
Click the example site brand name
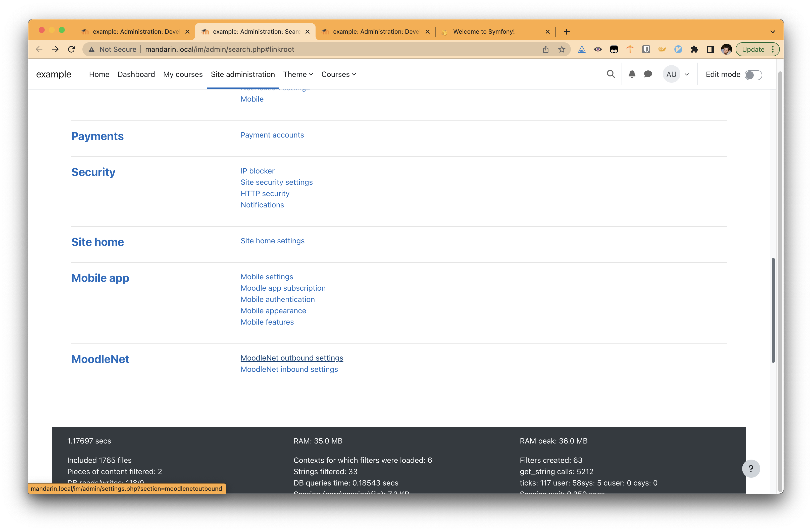click(x=54, y=74)
